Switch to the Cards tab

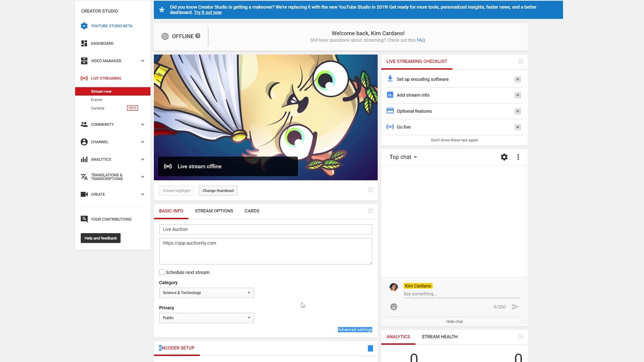252,211
